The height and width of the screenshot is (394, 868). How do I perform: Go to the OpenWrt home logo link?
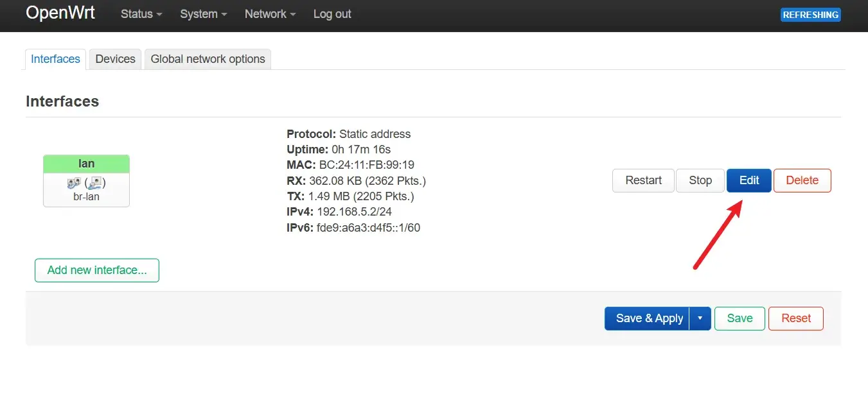(x=60, y=13)
